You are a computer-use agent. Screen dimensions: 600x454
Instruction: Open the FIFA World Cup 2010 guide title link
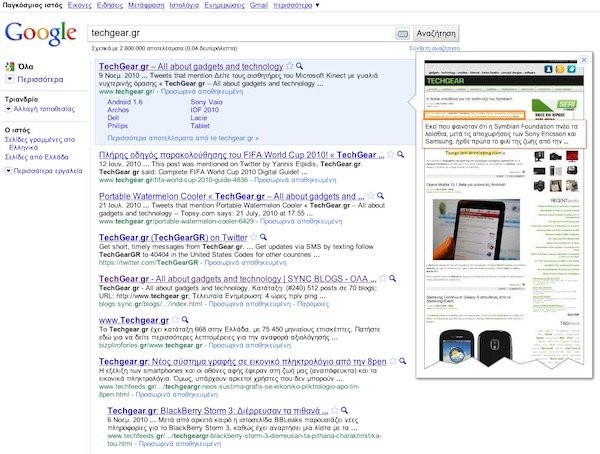(241, 155)
